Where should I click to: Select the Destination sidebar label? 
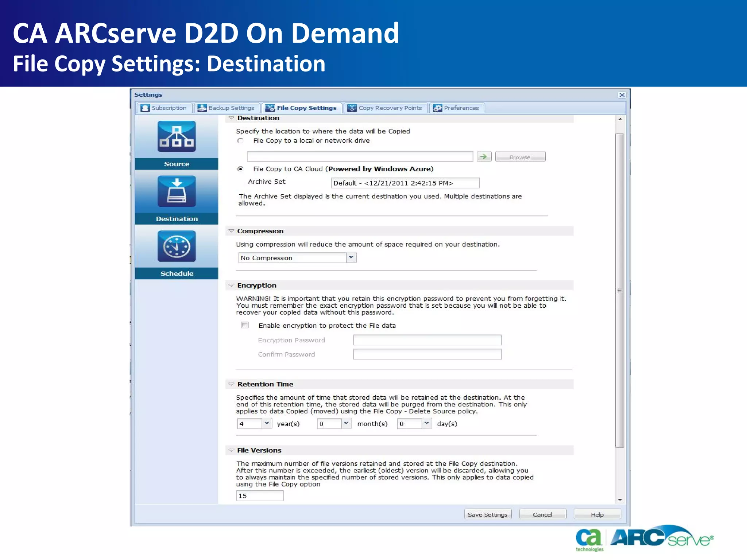177,219
